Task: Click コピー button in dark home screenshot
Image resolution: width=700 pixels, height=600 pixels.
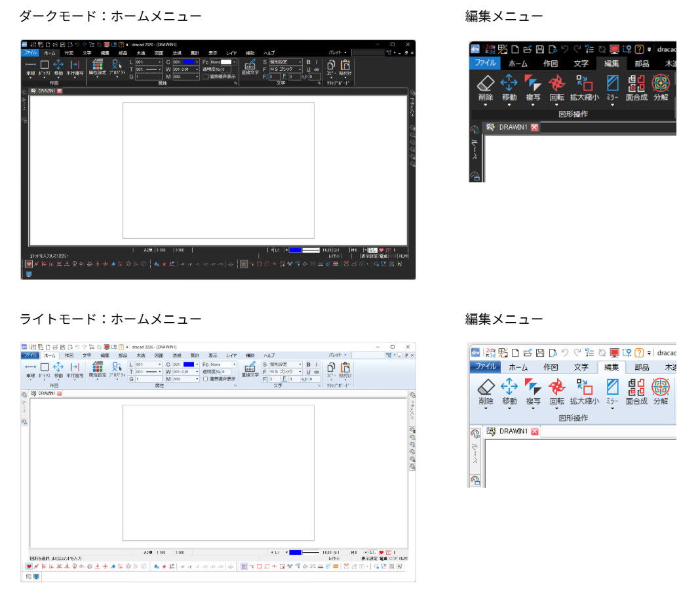Action: click(x=331, y=68)
